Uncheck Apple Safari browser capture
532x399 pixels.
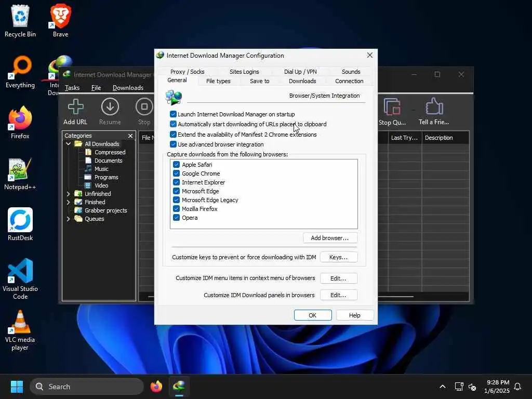coord(176,165)
